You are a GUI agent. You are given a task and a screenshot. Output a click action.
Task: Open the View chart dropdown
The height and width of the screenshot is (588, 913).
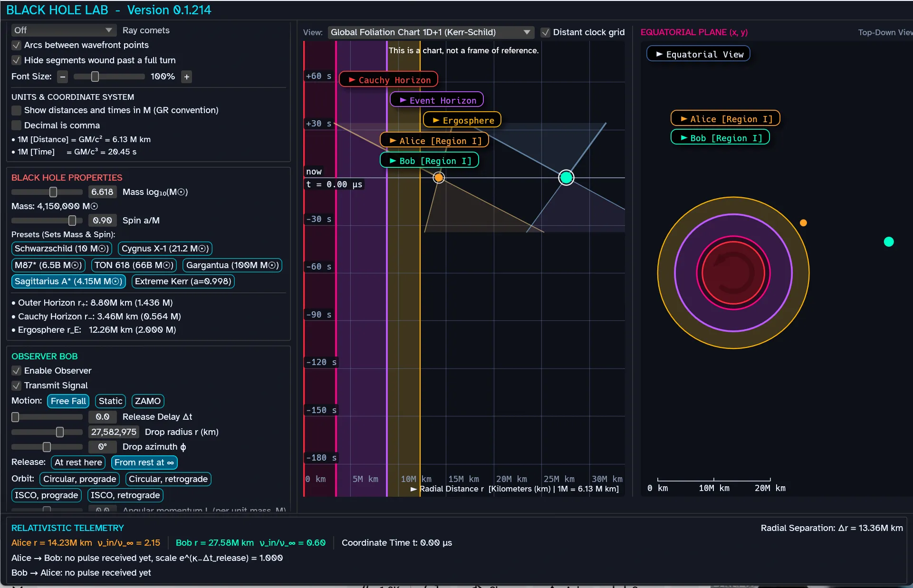tap(431, 32)
